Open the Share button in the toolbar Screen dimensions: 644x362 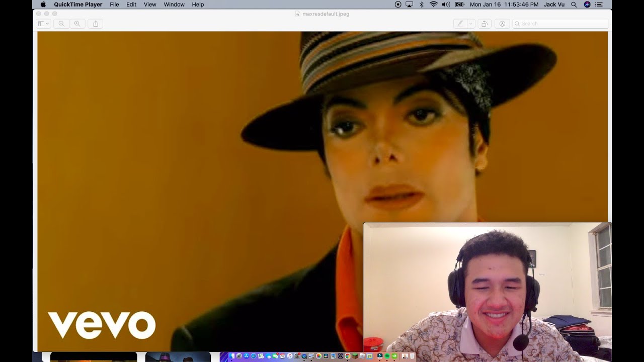(x=96, y=24)
